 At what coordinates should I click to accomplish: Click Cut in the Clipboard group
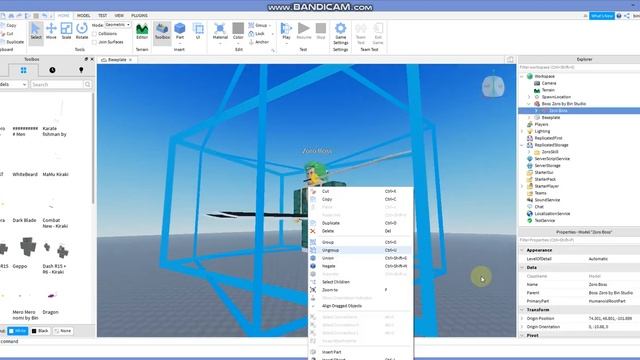[7, 33]
